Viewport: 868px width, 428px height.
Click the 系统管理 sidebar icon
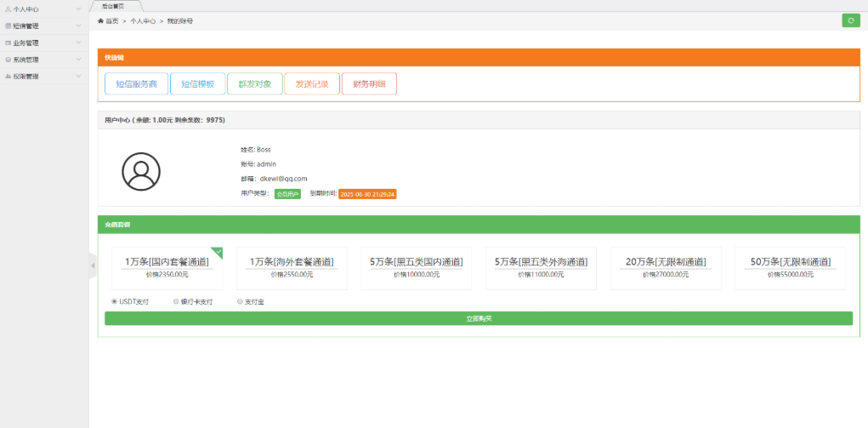click(9, 60)
